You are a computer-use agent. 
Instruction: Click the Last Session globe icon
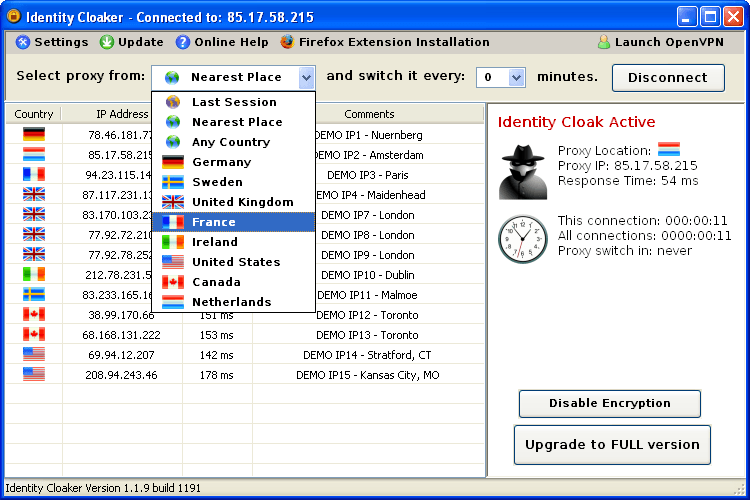point(173,102)
